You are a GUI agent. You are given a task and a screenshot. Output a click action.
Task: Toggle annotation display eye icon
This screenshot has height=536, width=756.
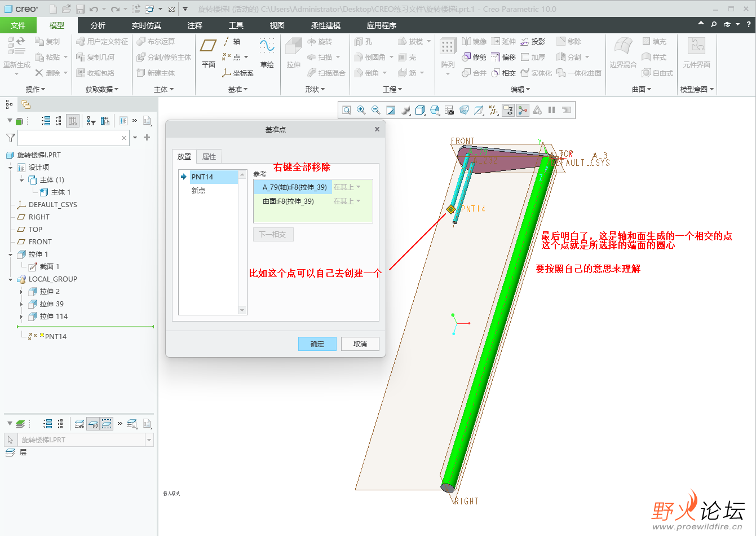pos(508,110)
